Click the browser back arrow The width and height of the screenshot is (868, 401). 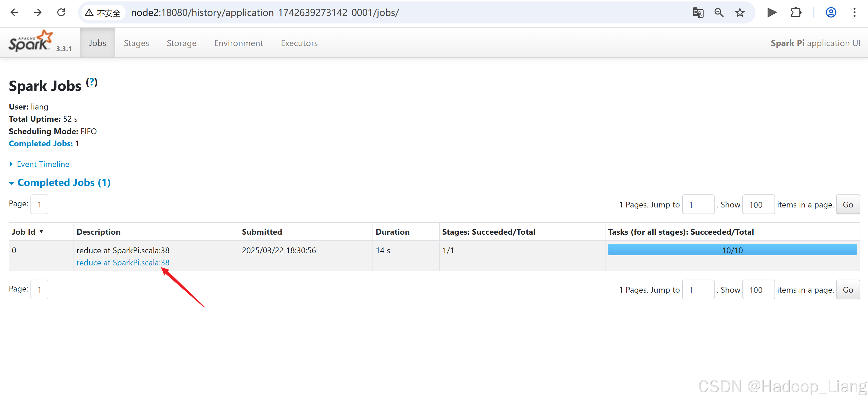pyautogui.click(x=14, y=12)
